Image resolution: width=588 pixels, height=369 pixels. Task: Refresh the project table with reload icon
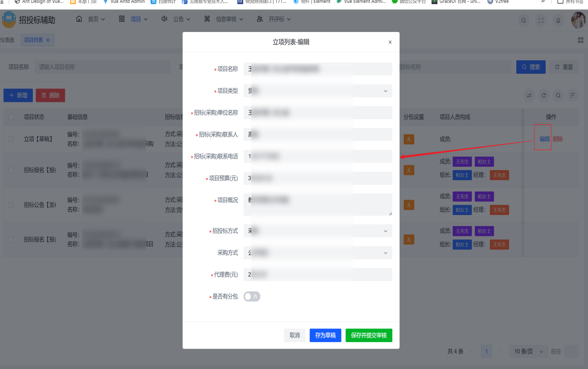[x=544, y=95]
